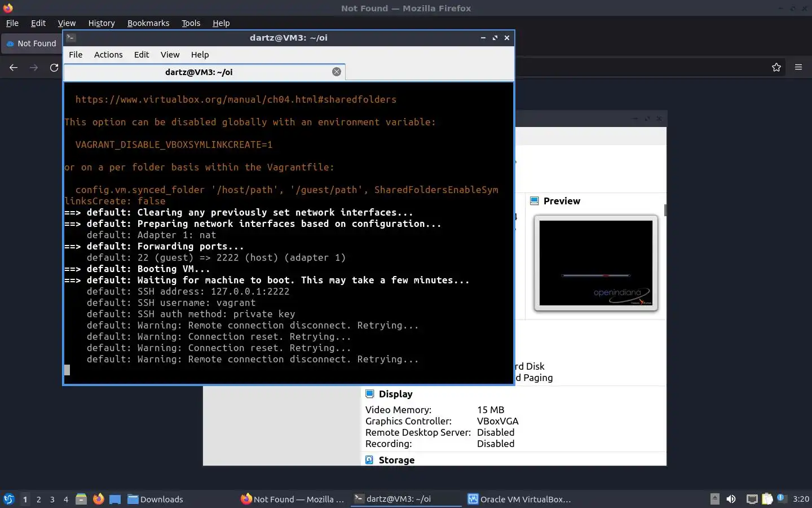Open Firefox Tools menu
The width and height of the screenshot is (812, 508).
191,23
